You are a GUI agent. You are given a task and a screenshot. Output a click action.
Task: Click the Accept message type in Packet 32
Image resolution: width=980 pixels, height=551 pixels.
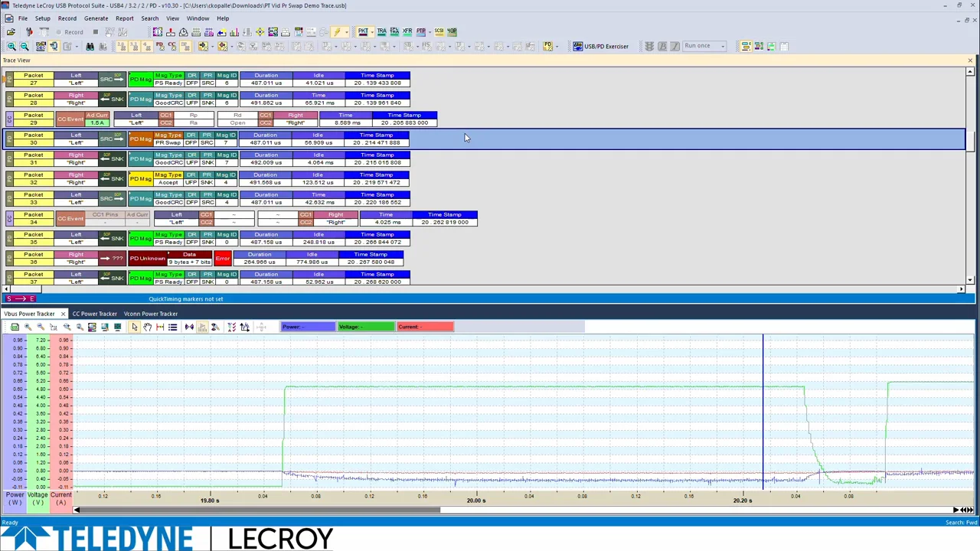click(168, 182)
